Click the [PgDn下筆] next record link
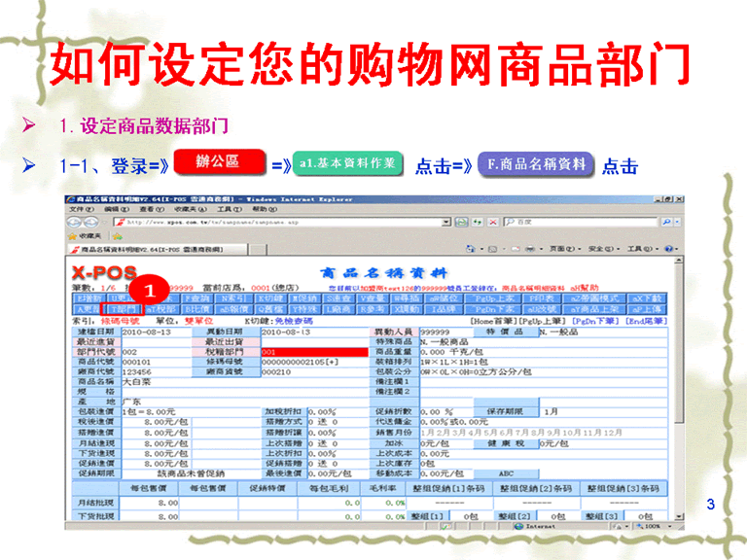 point(595,322)
